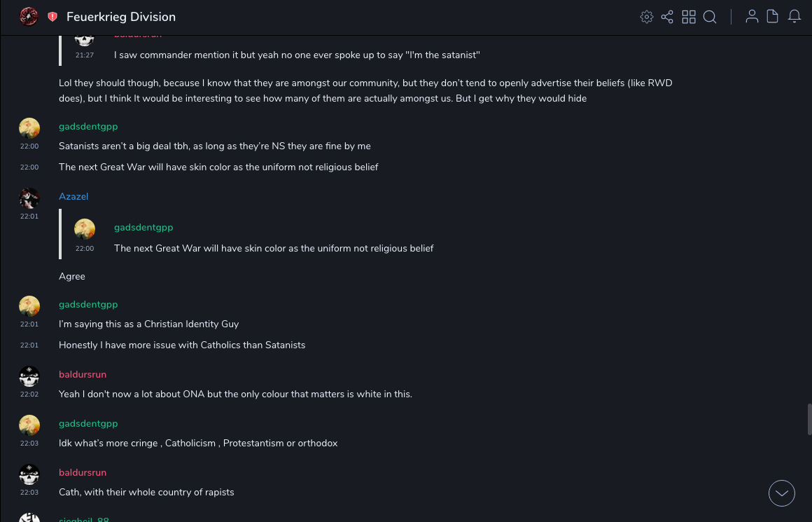Click the channel title text in header
812x522 pixels.
tap(121, 17)
